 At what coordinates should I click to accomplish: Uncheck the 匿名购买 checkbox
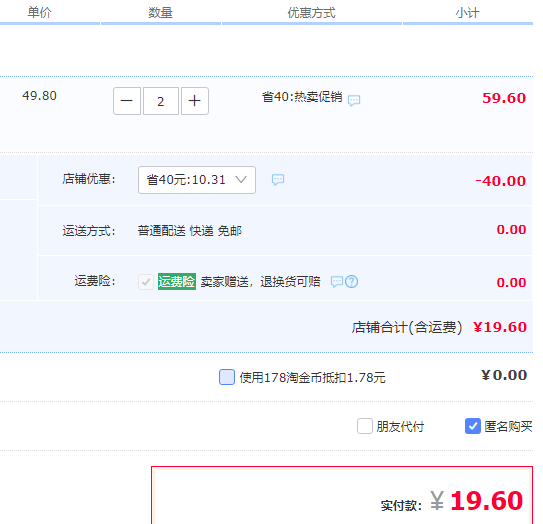[x=473, y=426]
